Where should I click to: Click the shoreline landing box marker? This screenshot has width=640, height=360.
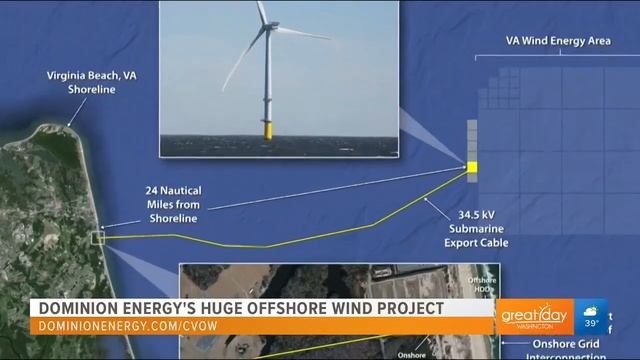click(98, 238)
